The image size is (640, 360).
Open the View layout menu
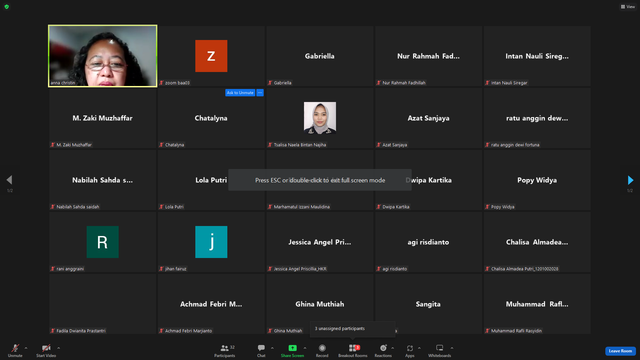[628, 7]
